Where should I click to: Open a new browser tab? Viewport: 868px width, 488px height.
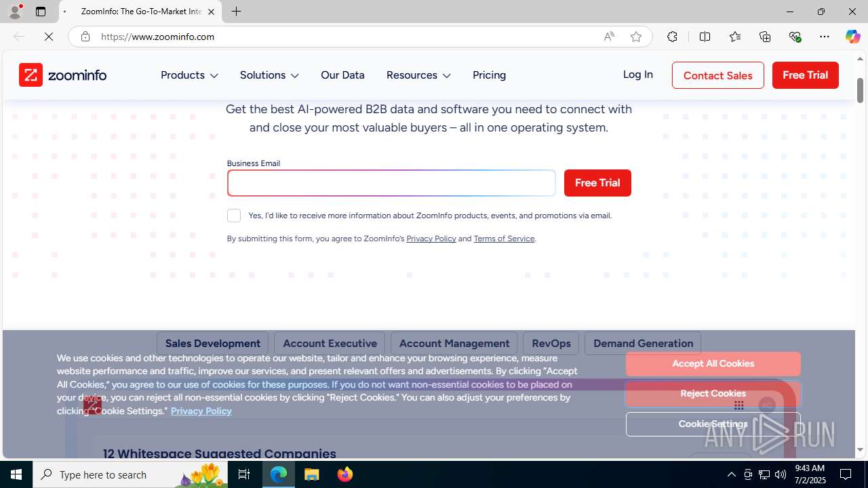point(236,12)
